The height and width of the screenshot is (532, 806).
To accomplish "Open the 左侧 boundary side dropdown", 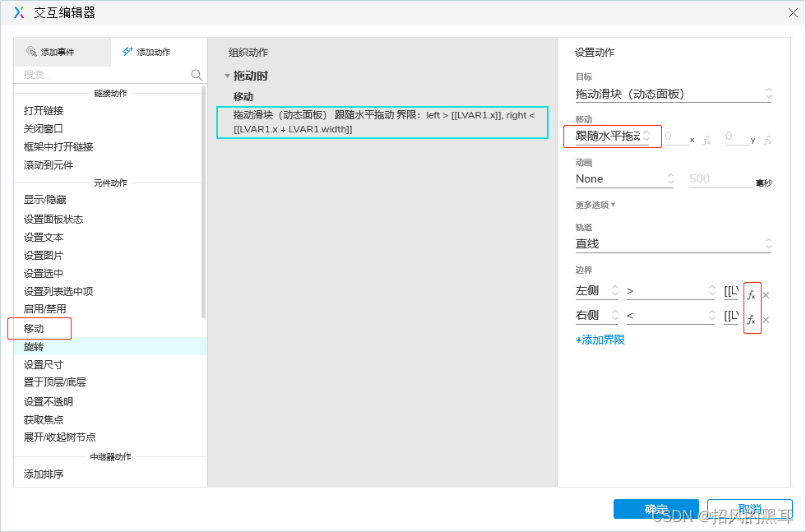I will 597,291.
